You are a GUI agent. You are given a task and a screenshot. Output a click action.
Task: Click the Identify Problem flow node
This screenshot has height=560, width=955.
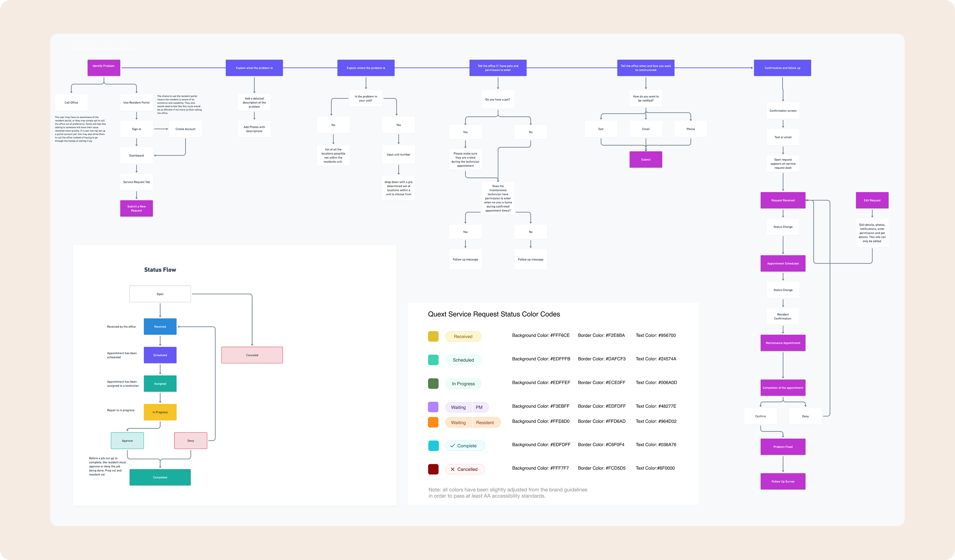click(104, 67)
